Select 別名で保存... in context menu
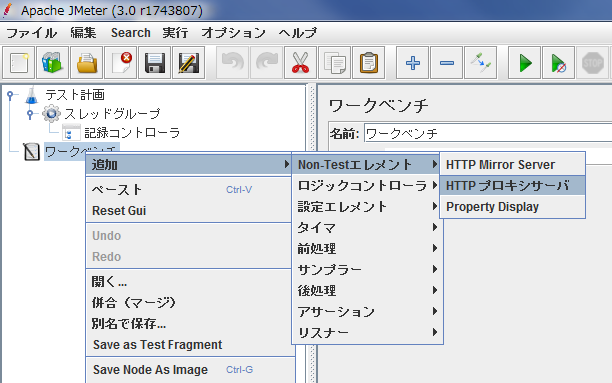 tap(189, 324)
